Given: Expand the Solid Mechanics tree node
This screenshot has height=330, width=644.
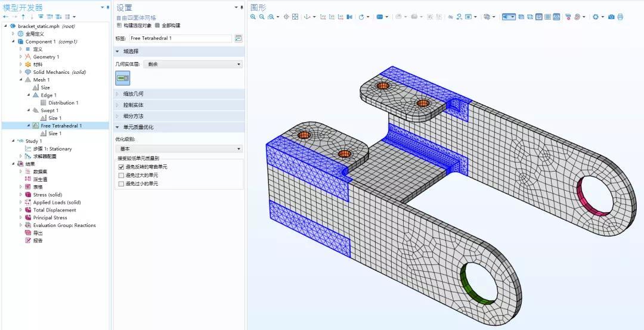Looking at the screenshot, I should 20,72.
